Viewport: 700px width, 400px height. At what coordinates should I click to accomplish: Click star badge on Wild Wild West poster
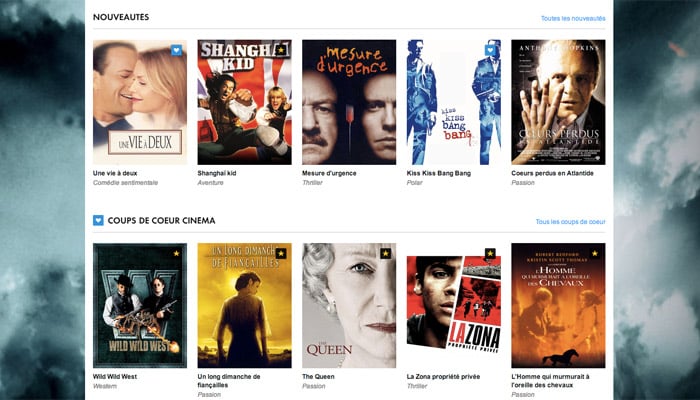176,254
